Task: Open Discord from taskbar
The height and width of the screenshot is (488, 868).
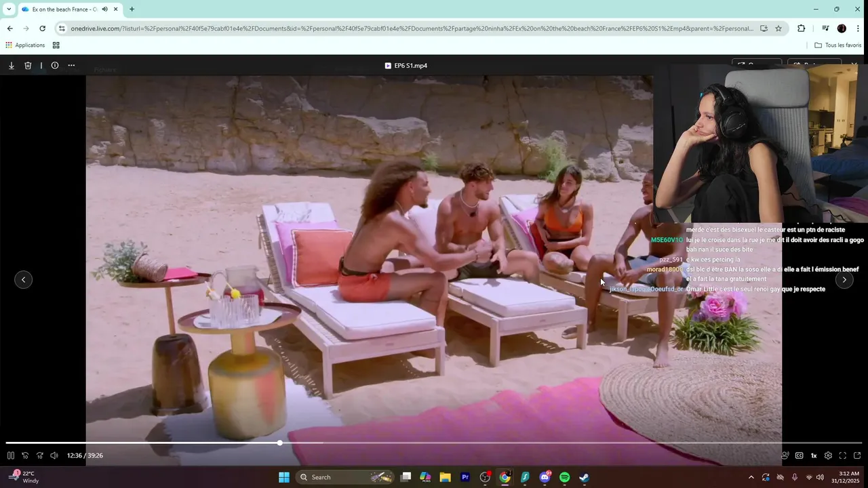Action: pyautogui.click(x=545, y=477)
